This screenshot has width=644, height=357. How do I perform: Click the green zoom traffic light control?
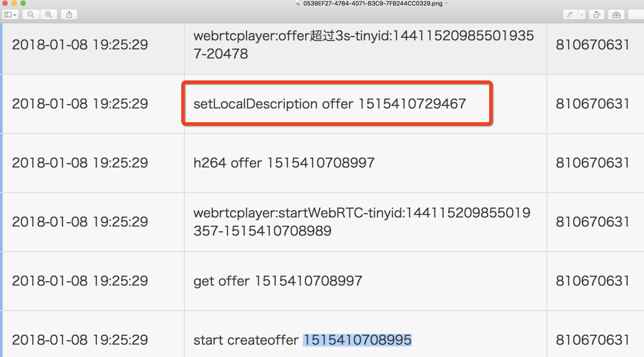tap(23, 3)
